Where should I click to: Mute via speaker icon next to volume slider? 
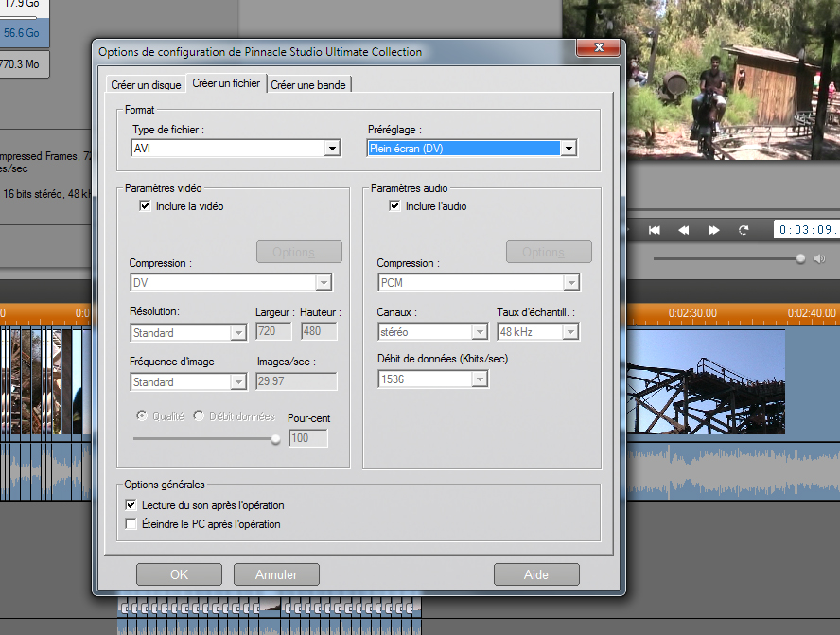[x=819, y=258]
